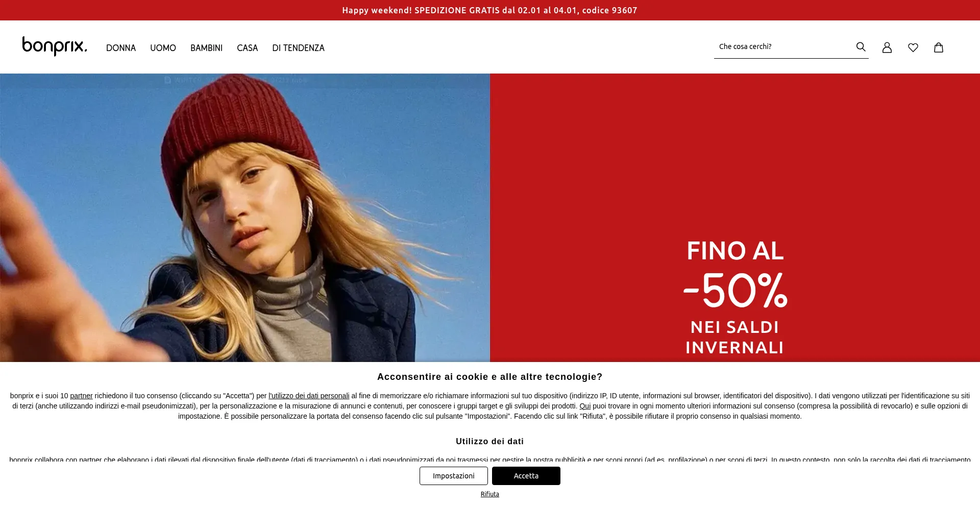
Task: Open the DONNA menu
Action: pos(121,48)
